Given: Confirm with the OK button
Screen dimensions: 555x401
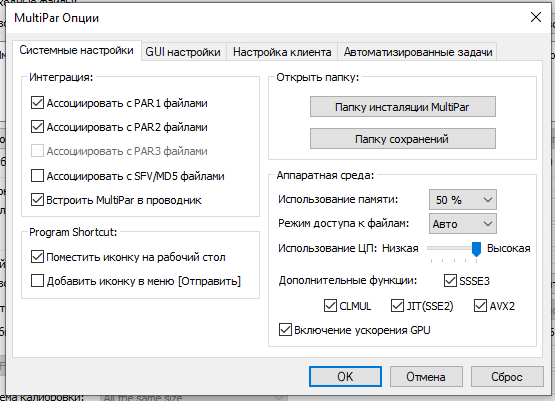Looking at the screenshot, I should point(345,377).
